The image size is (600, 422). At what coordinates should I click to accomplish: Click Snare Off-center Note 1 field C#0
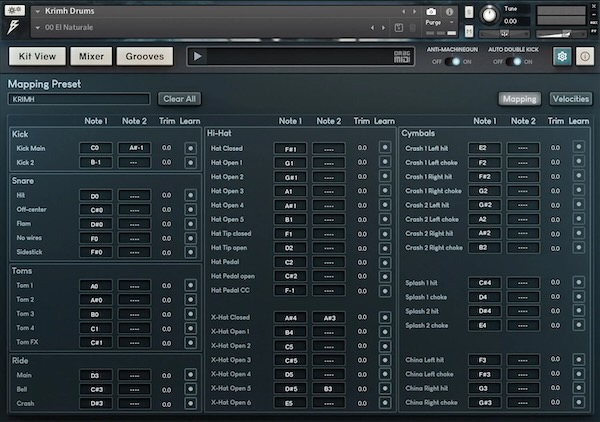click(x=96, y=210)
